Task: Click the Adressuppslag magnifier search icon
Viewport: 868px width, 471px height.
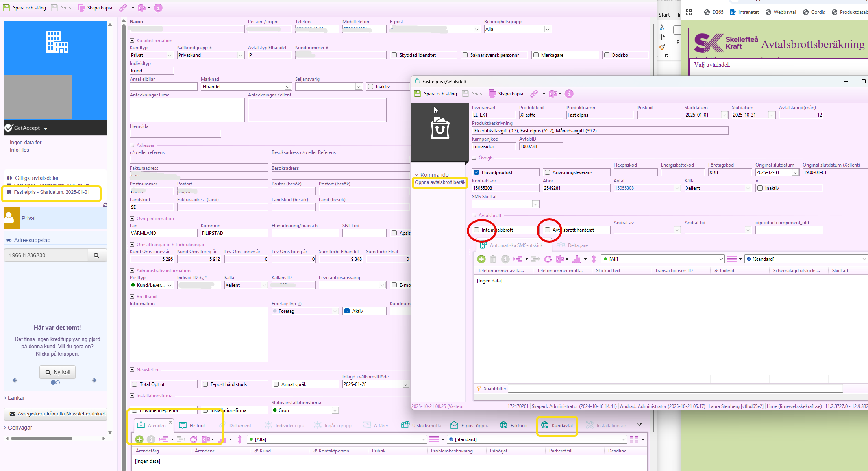Action: (96, 255)
